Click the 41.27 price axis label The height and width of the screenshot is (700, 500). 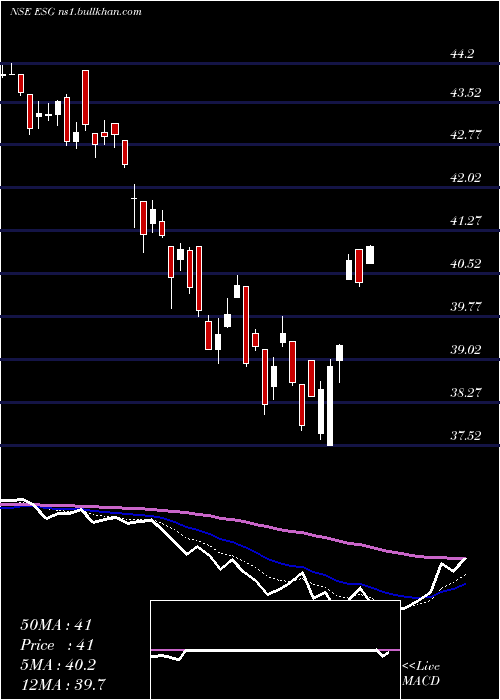[466, 221]
